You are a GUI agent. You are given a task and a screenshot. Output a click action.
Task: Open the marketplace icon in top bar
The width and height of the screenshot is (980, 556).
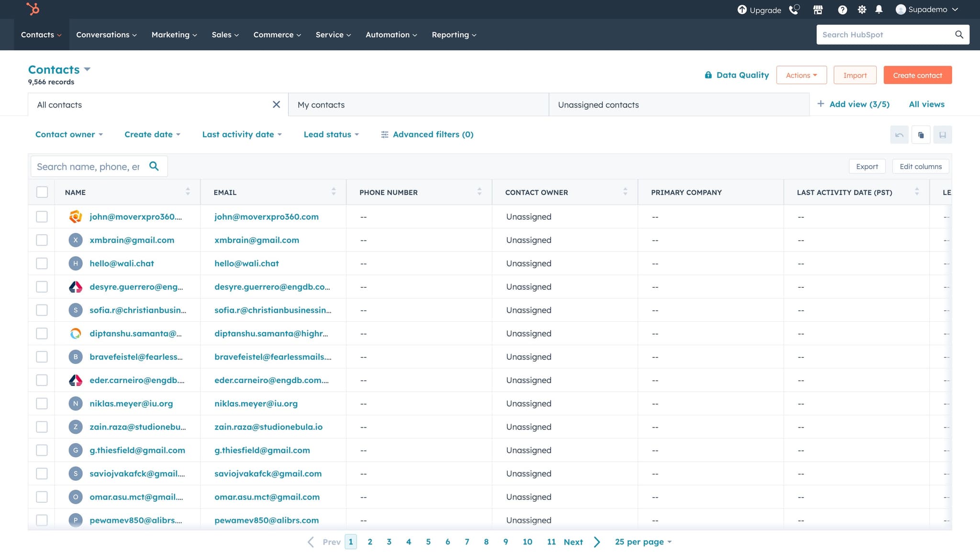pos(818,10)
